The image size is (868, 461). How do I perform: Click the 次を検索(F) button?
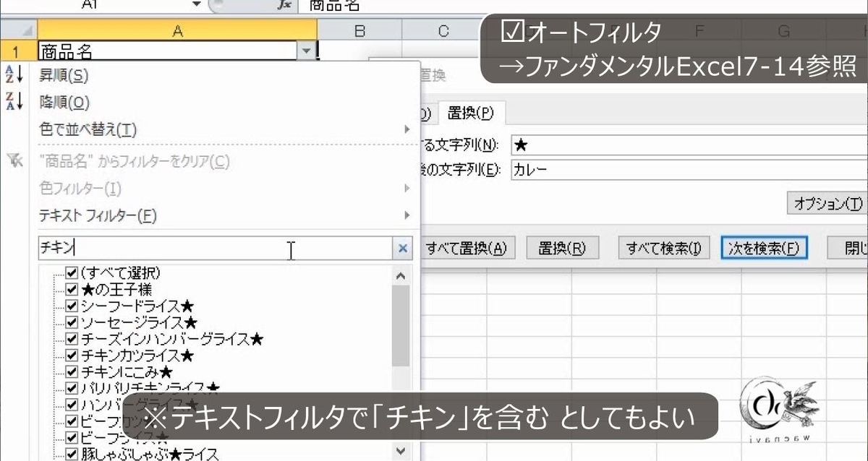(x=765, y=248)
